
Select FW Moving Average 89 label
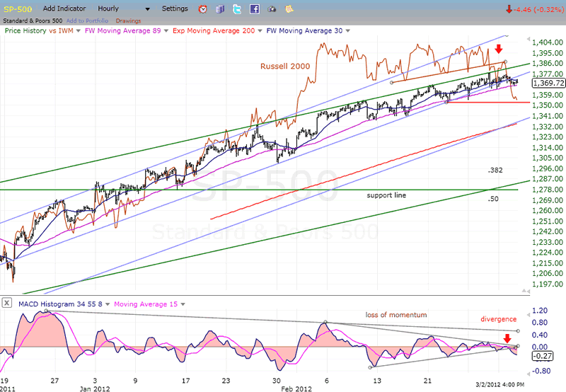(122, 30)
